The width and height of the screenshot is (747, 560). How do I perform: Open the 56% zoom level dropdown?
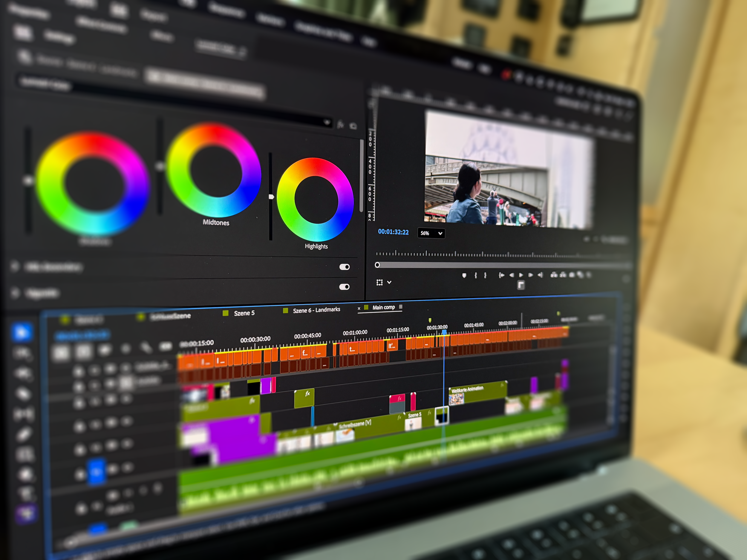pyautogui.click(x=431, y=233)
